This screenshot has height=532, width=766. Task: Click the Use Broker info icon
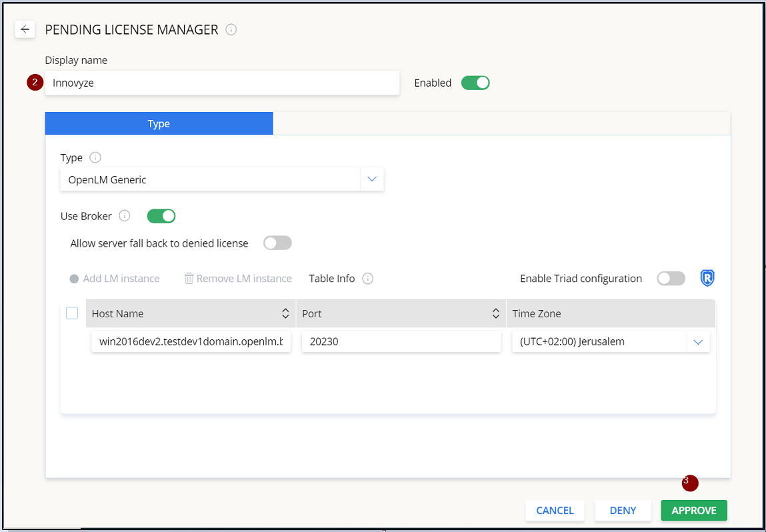124,216
